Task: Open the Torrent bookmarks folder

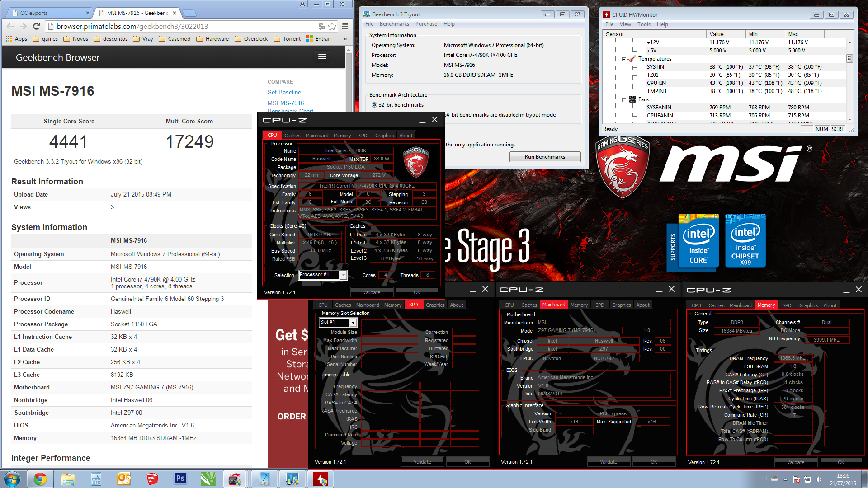Action: 287,39
